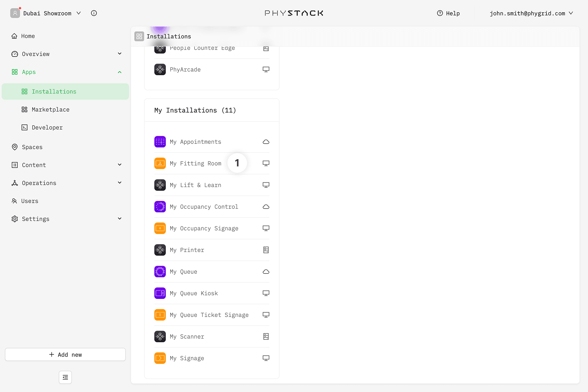588x392 pixels.
Task: Click the edge device icon beside My Scanner
Action: point(266,336)
